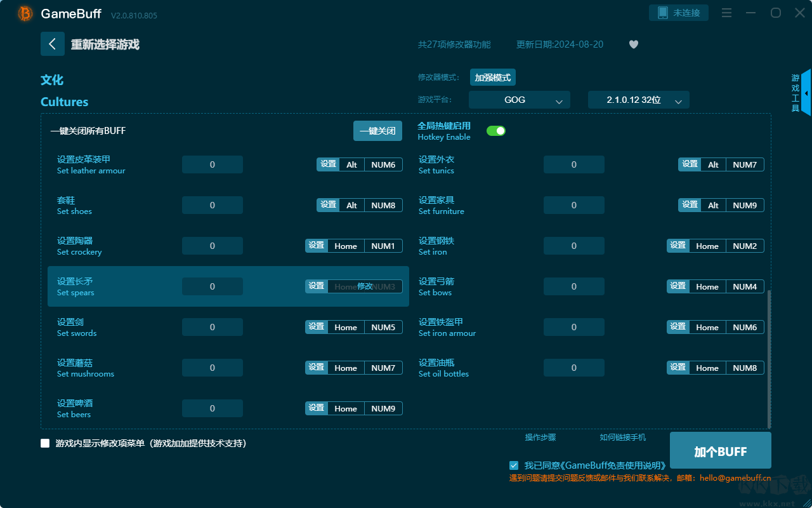812x508 pixels.
Task: Focus the Set shoes value field
Action: [213, 205]
